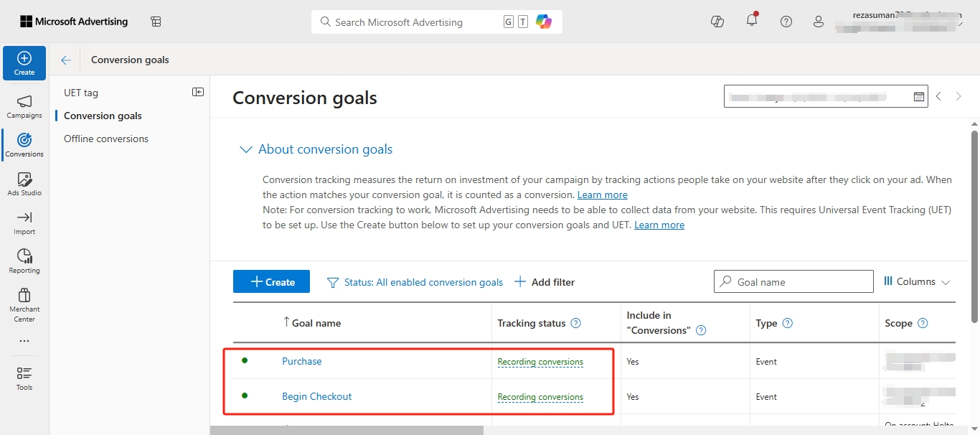The width and height of the screenshot is (980, 435).
Task: Open the Columns dropdown
Action: coord(917,281)
